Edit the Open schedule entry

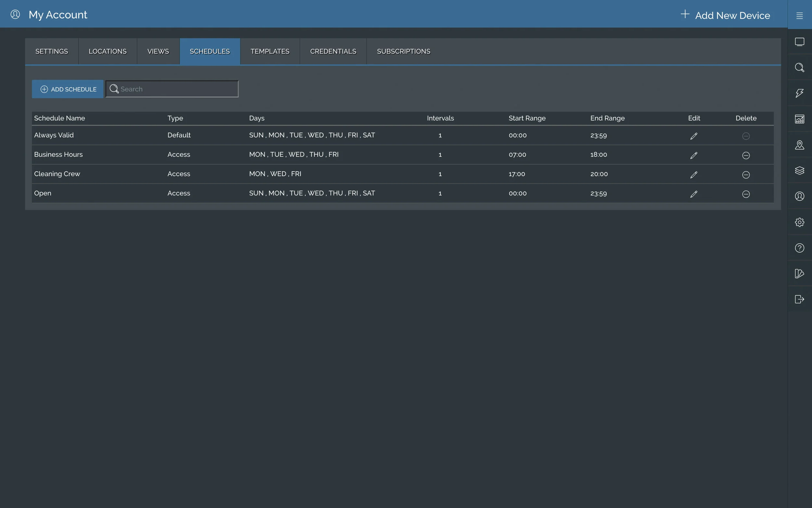point(693,194)
